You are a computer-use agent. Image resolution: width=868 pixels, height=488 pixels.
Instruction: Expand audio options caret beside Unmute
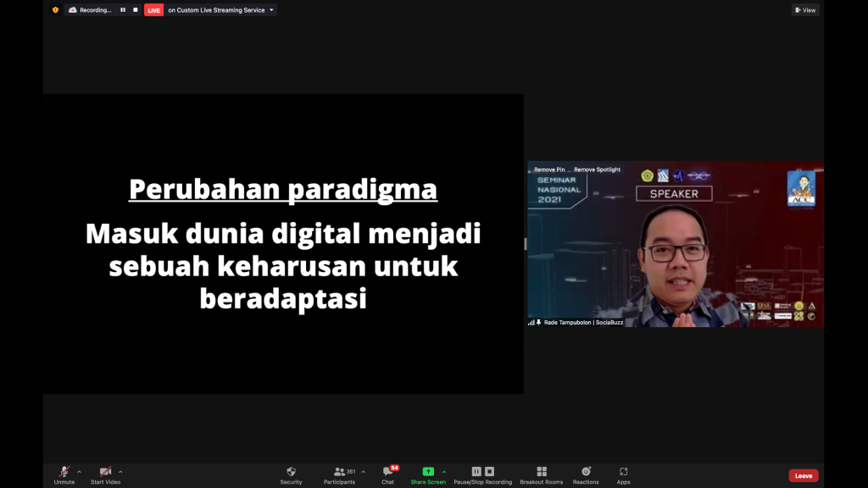(80, 471)
